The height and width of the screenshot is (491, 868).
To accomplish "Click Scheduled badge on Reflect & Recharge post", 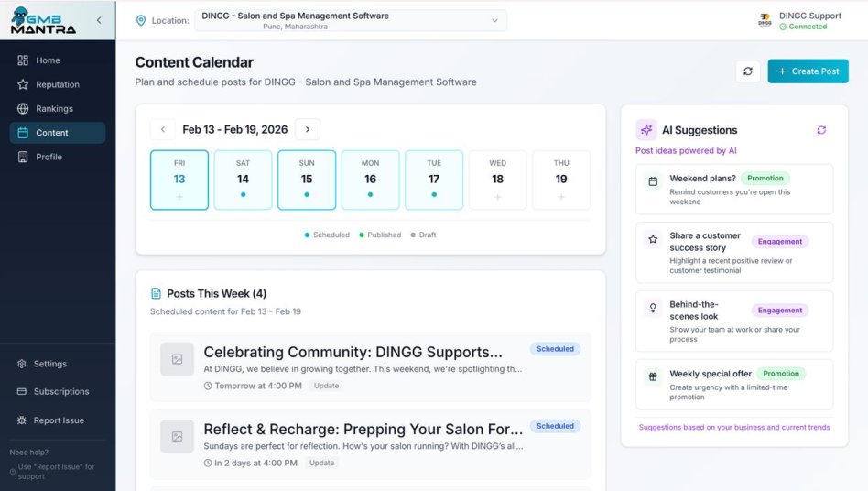I will coord(555,426).
